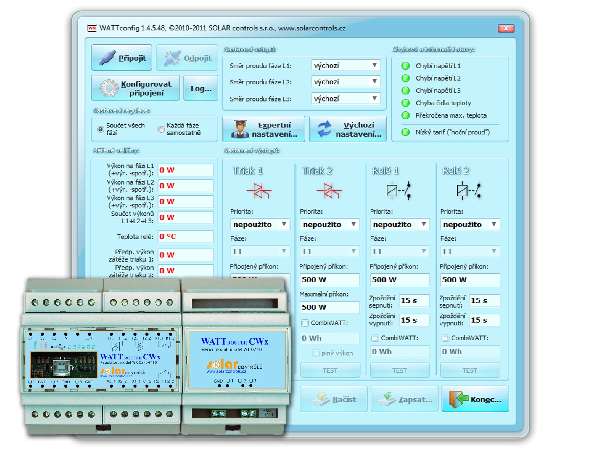The height and width of the screenshot is (457, 600).
Task: Click Součet výkonů L1+L2+L3 value field
Action: [x=185, y=217]
